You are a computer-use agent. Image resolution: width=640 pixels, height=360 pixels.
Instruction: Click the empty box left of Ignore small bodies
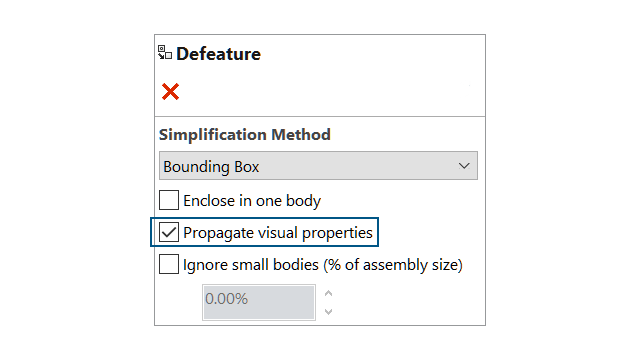coord(169,264)
